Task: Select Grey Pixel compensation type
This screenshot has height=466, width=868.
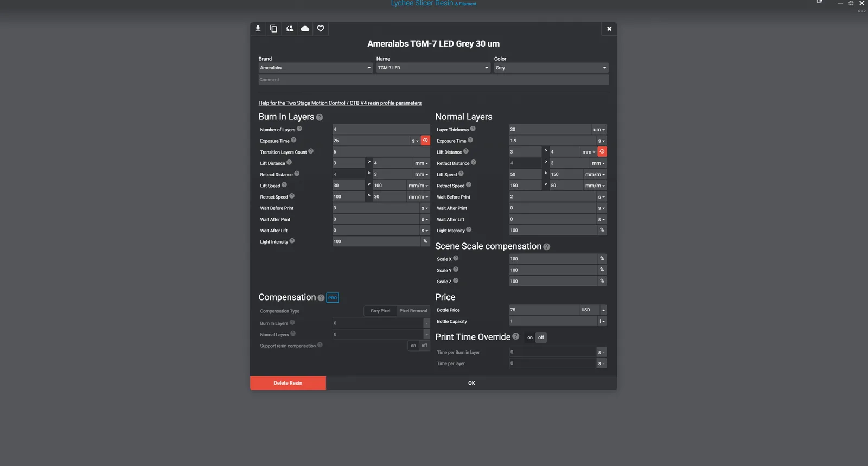Action: (x=380, y=311)
